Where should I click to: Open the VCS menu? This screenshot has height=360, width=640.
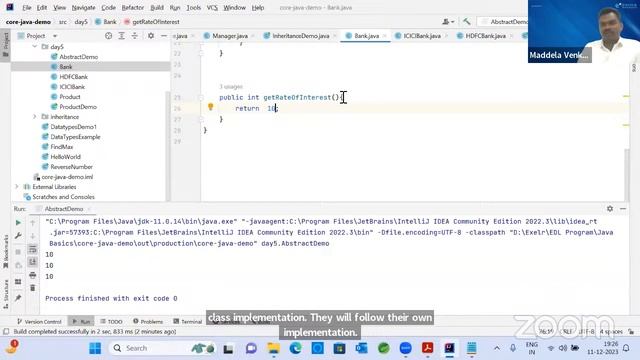pyautogui.click(x=212, y=7)
